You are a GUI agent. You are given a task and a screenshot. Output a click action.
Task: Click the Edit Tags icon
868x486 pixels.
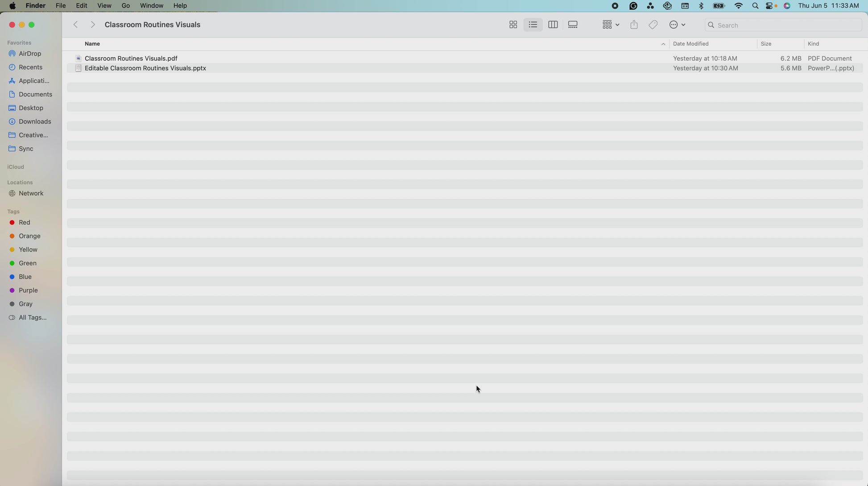653,25
